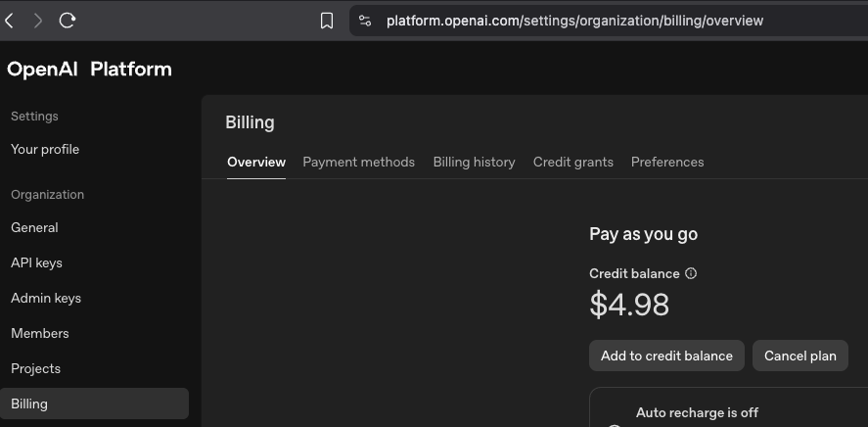Click the Auto recharge is off text

click(697, 412)
